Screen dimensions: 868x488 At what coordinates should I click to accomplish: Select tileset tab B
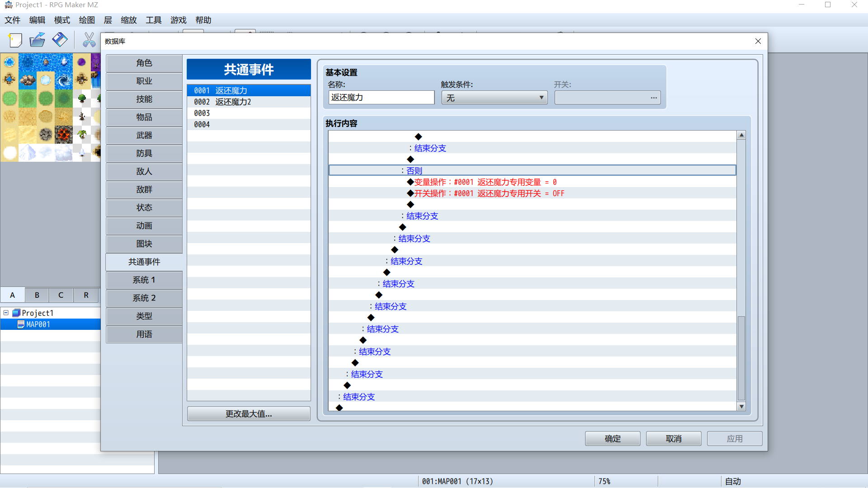click(x=37, y=295)
